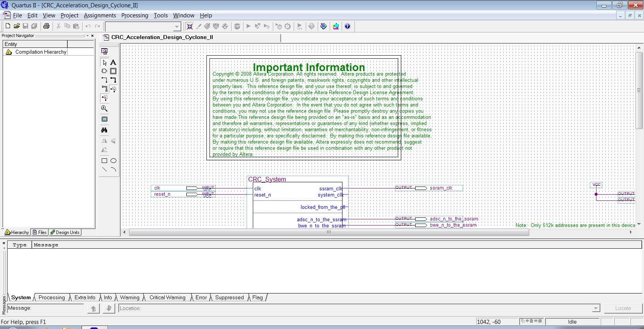Screen dimensions: 644x329
Task: Open Help with the question mark icon
Action: coord(348,26)
